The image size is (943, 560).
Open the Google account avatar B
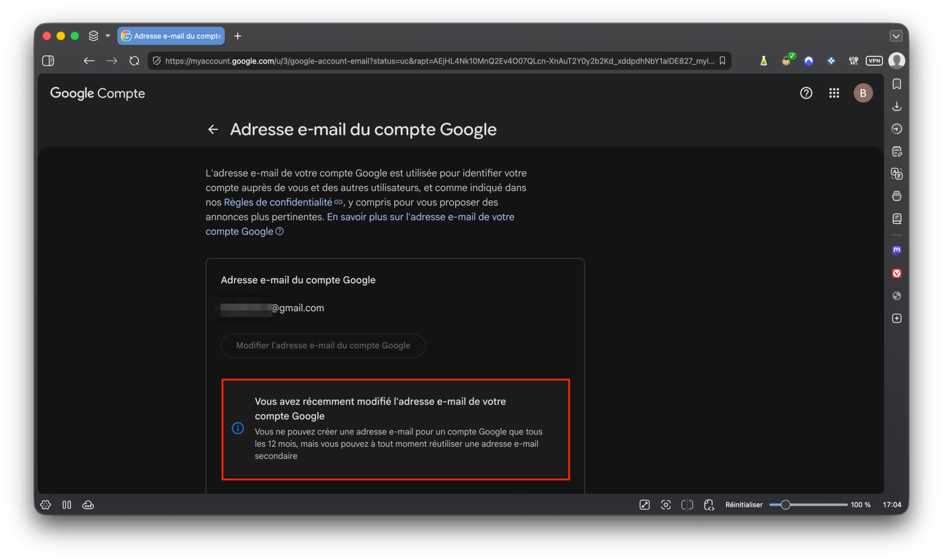[863, 93]
